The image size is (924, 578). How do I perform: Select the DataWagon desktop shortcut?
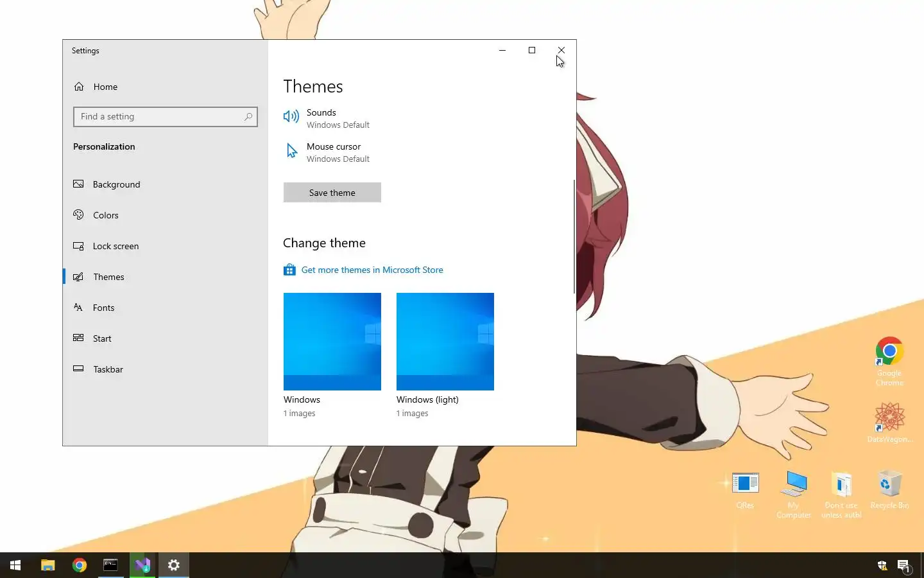pos(889,422)
